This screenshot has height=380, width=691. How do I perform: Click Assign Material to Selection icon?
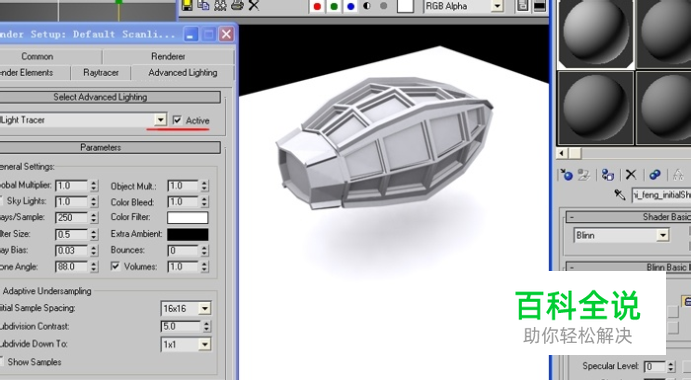tap(608, 175)
